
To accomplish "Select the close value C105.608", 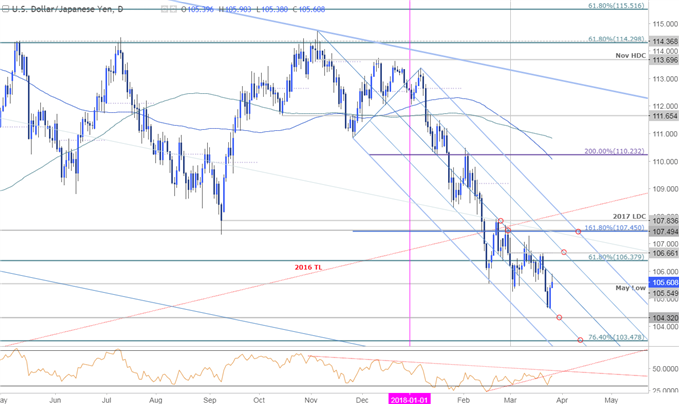I will [309, 9].
